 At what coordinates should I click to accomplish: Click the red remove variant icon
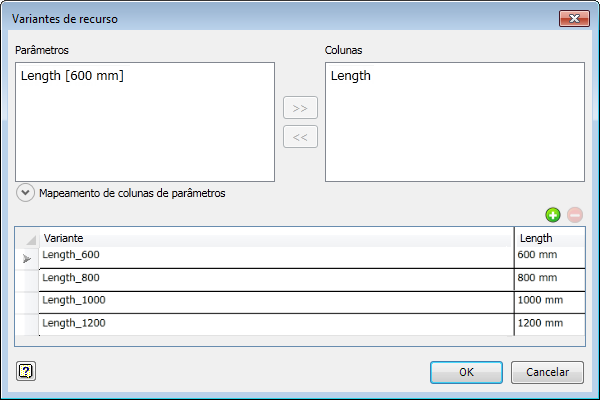pyautogui.click(x=574, y=215)
